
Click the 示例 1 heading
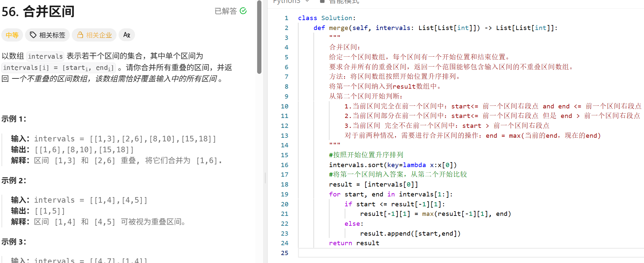click(x=14, y=119)
